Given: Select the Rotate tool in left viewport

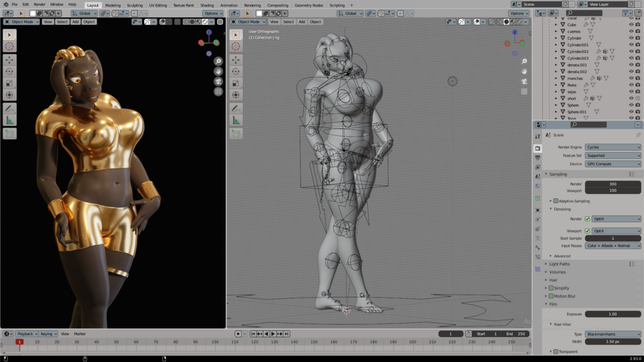Looking at the screenshot, I should click(x=10, y=71).
